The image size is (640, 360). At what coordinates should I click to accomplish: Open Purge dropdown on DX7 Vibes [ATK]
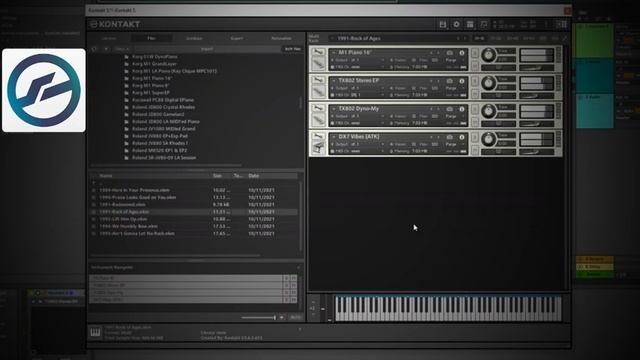pos(455,144)
